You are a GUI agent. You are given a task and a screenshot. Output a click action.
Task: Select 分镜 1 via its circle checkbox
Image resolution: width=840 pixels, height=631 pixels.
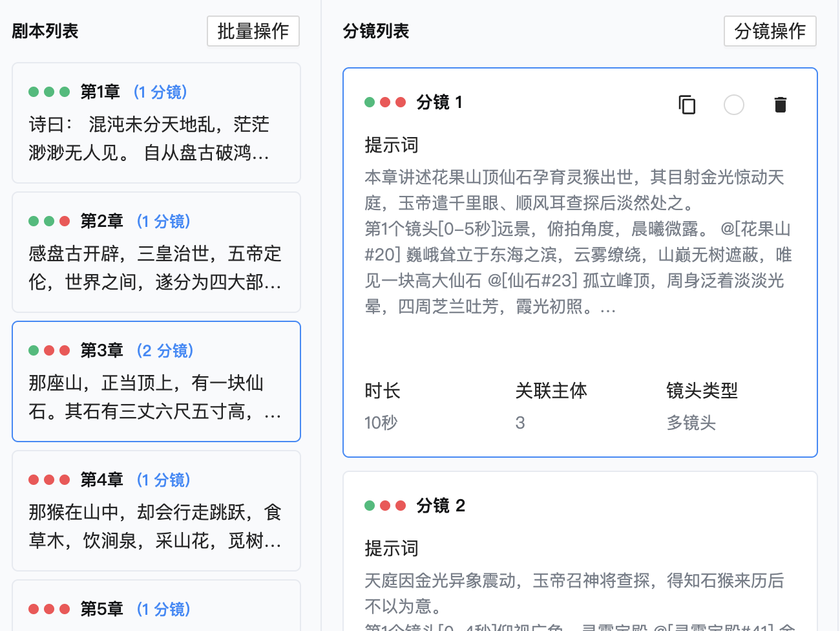[733, 104]
